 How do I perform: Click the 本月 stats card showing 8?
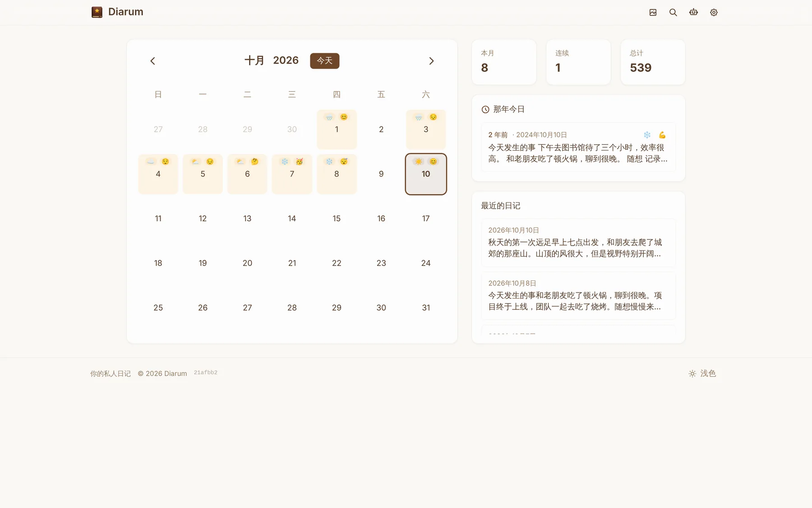coord(504,62)
